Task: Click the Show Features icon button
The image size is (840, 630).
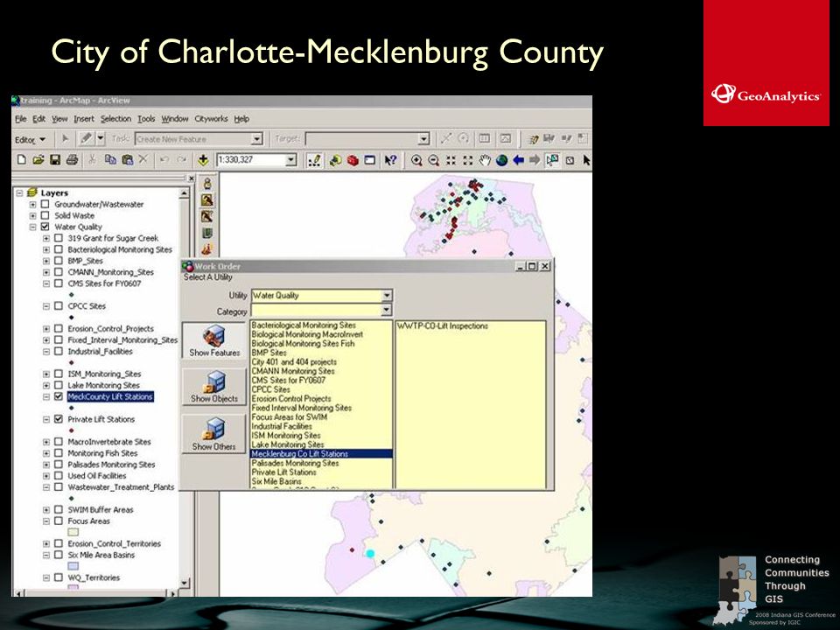Action: coord(214,341)
